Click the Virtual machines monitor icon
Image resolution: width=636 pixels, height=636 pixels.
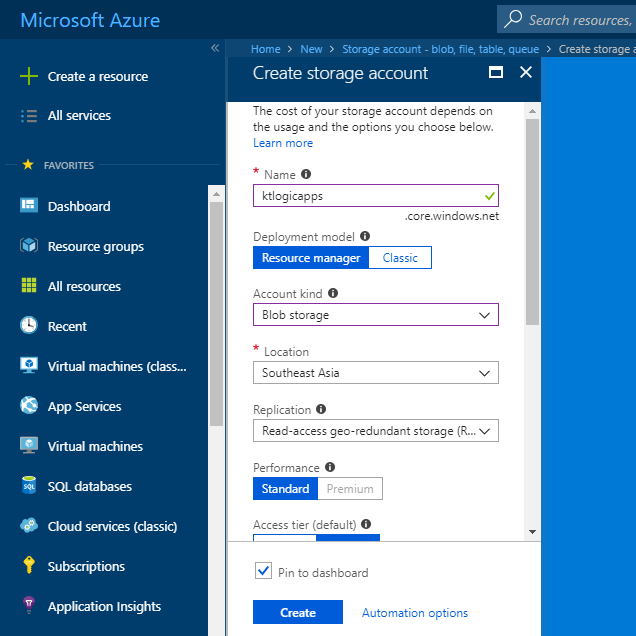(29, 445)
